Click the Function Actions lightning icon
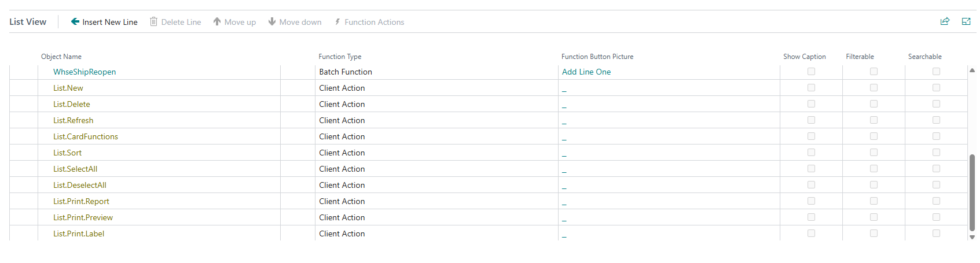Viewport: 980px width, 263px height. 337,22
